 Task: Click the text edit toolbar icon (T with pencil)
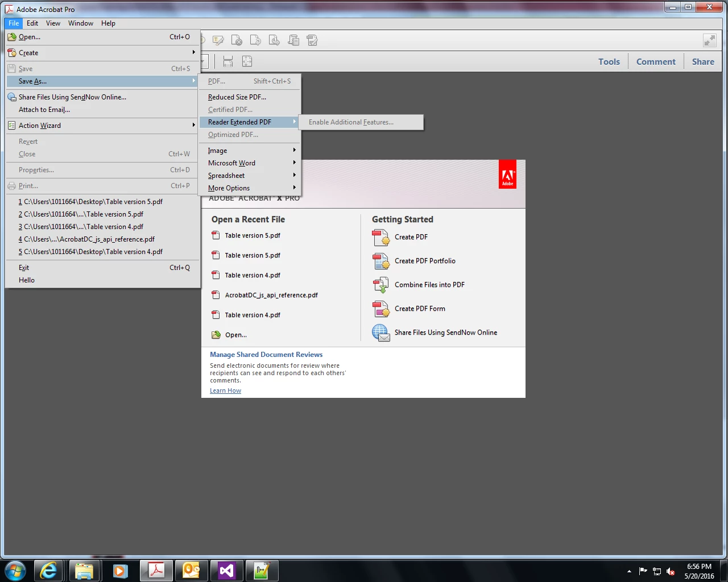coord(218,40)
